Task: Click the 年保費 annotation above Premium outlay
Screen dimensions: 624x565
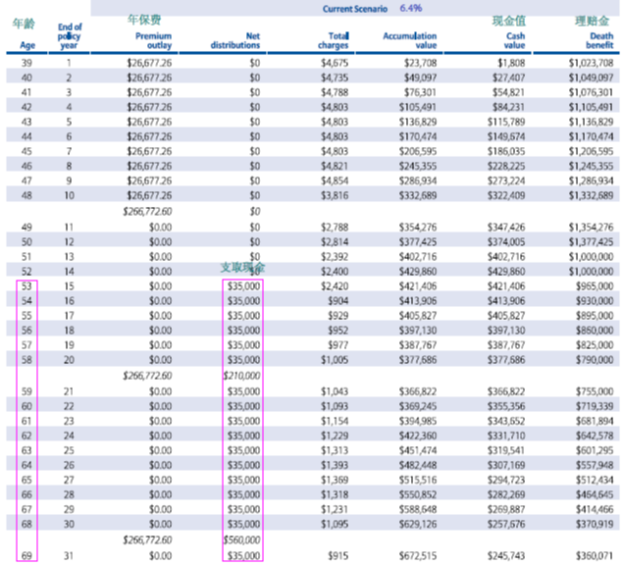Action: point(144,19)
